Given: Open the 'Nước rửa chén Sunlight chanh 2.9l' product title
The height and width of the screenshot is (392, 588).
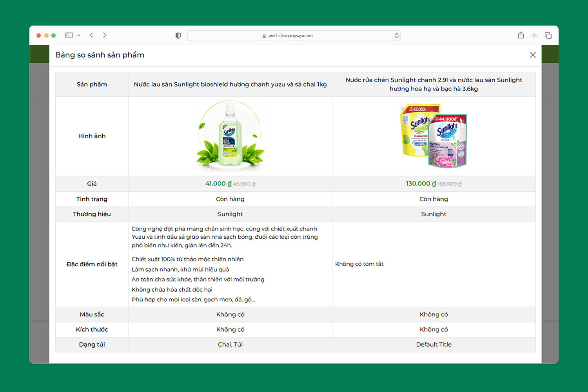Looking at the screenshot, I should coord(434,84).
